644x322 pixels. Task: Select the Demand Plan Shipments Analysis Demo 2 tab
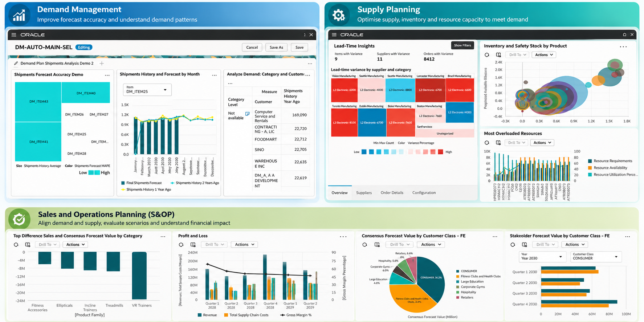(x=57, y=63)
